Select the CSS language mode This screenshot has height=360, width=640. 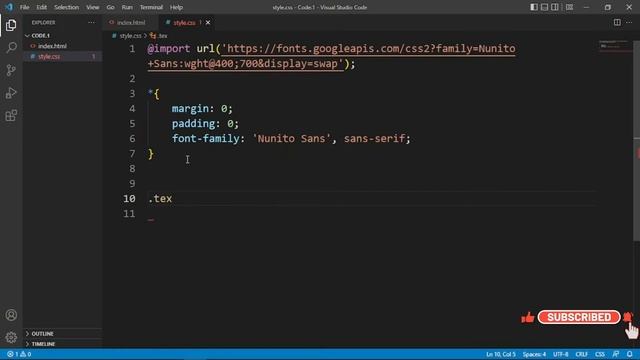click(600, 354)
